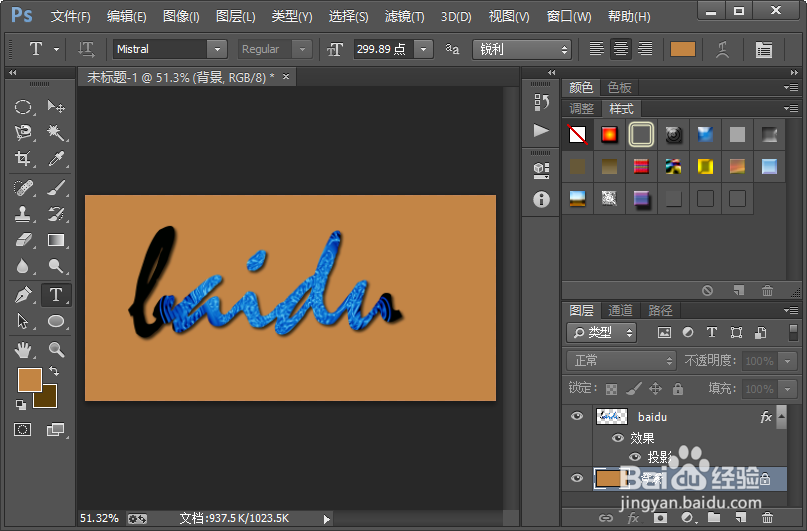Click the font size input field
Viewport: 807px width, 531px height.
383,49
